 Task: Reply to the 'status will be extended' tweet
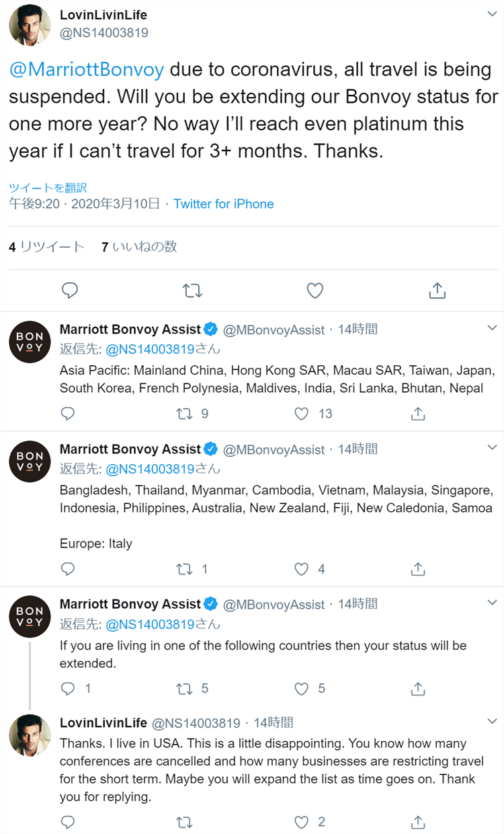pos(68,689)
